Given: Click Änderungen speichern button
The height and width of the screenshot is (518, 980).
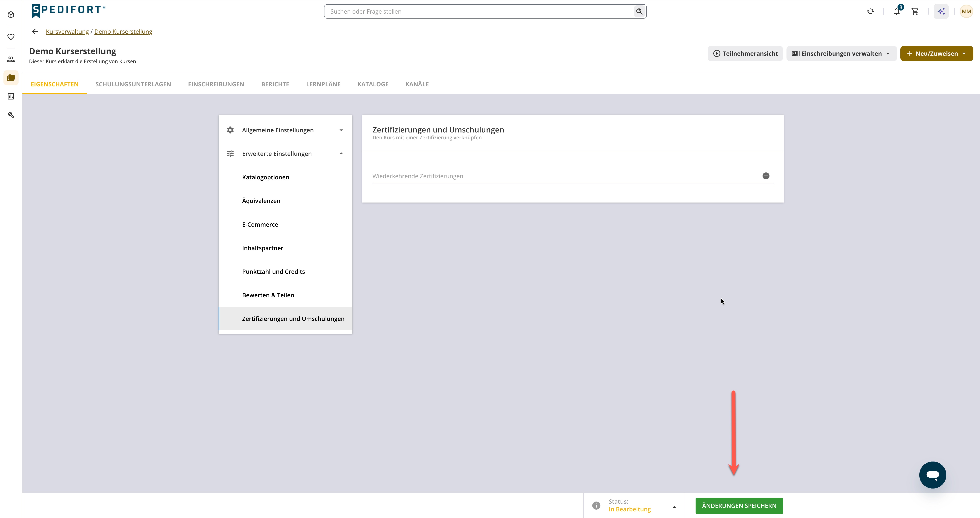Looking at the screenshot, I should tap(739, 505).
